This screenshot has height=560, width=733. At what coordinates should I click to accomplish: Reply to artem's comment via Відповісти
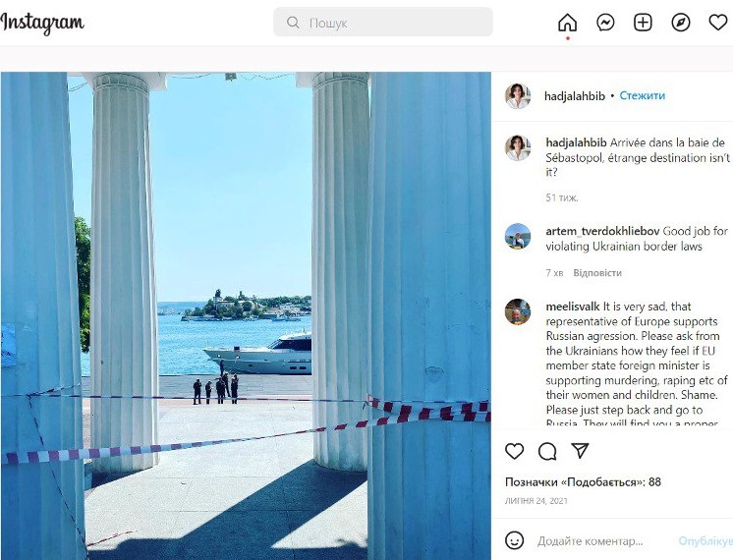pyautogui.click(x=597, y=273)
